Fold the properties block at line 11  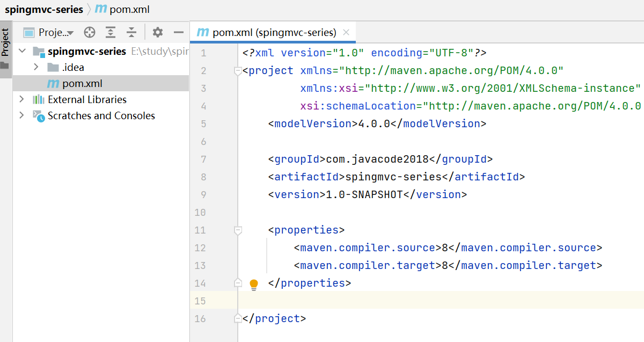[238, 230]
